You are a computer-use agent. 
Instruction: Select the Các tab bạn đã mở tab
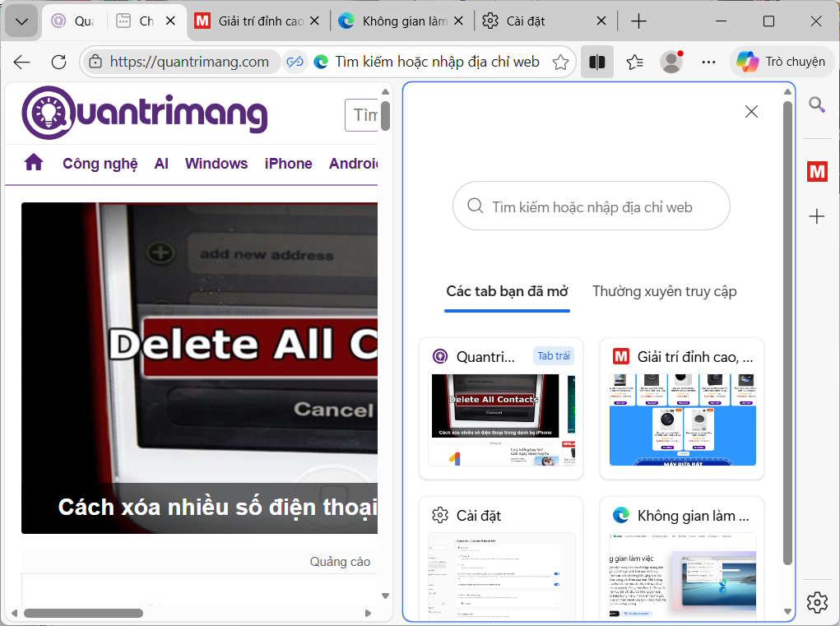click(x=507, y=291)
